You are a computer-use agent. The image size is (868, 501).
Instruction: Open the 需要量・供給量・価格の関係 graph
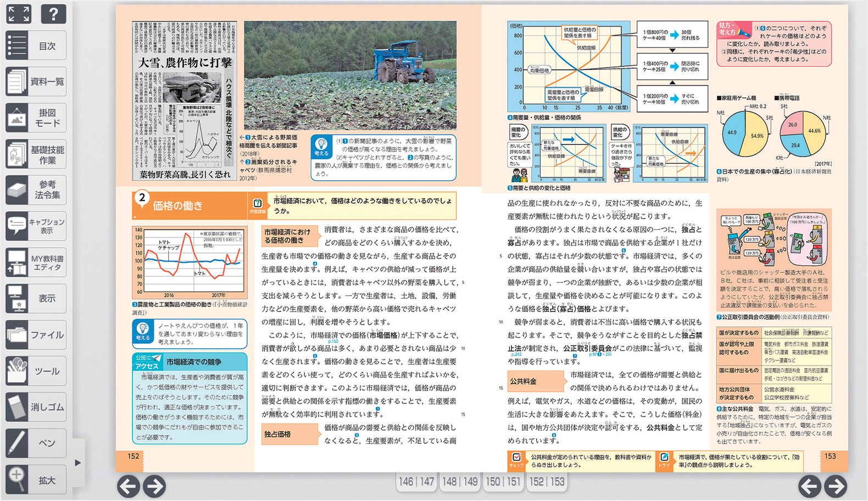point(569,66)
